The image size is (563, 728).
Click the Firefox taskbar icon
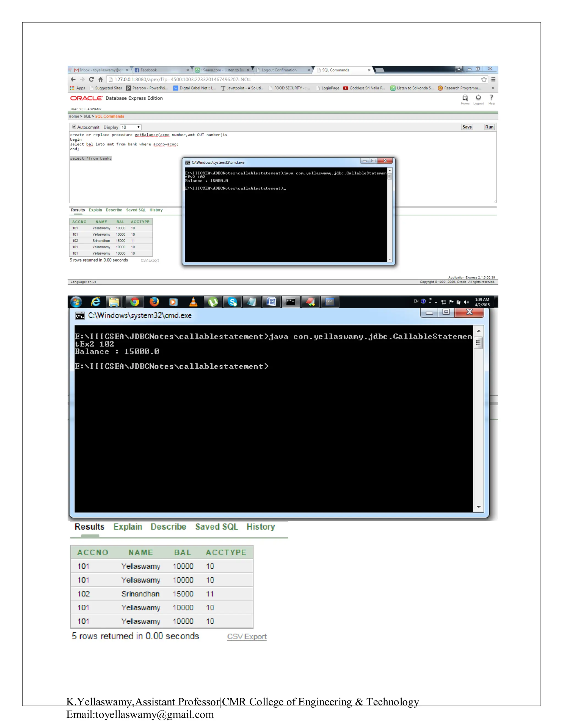tap(154, 302)
